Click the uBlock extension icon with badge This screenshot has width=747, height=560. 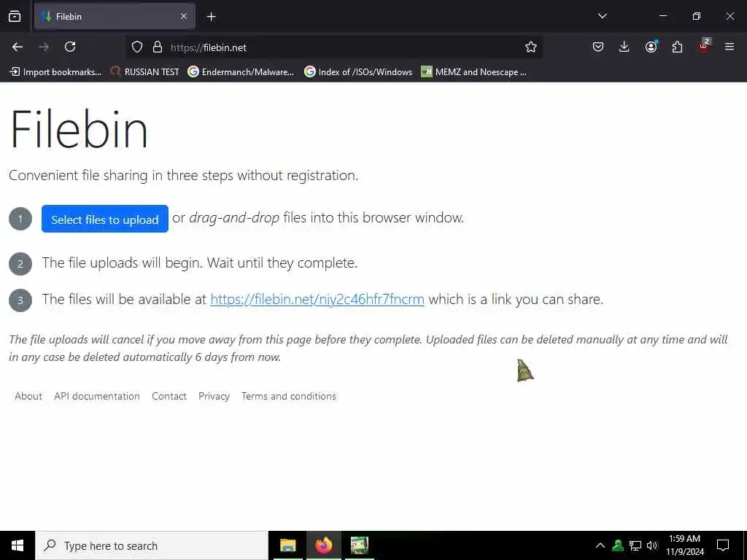click(704, 46)
